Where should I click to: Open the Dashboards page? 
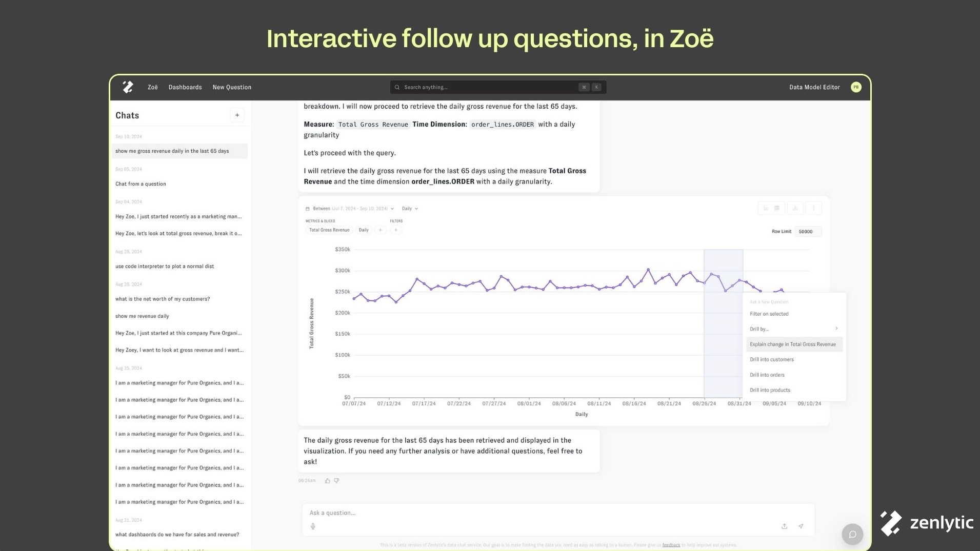coord(185,87)
